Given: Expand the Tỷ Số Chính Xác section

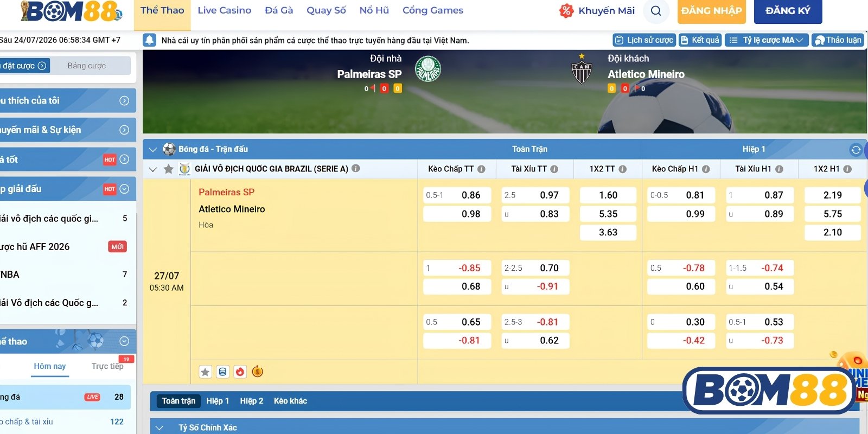Looking at the screenshot, I should (159, 427).
